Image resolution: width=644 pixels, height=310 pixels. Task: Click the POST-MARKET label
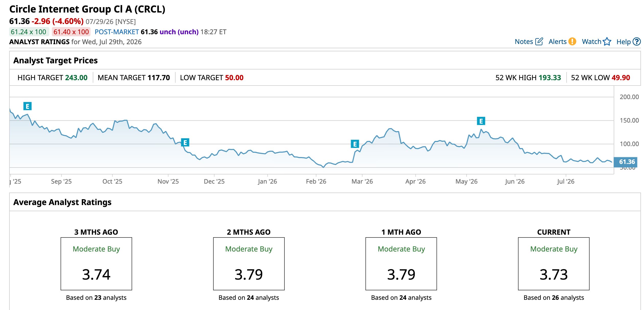pos(117,32)
